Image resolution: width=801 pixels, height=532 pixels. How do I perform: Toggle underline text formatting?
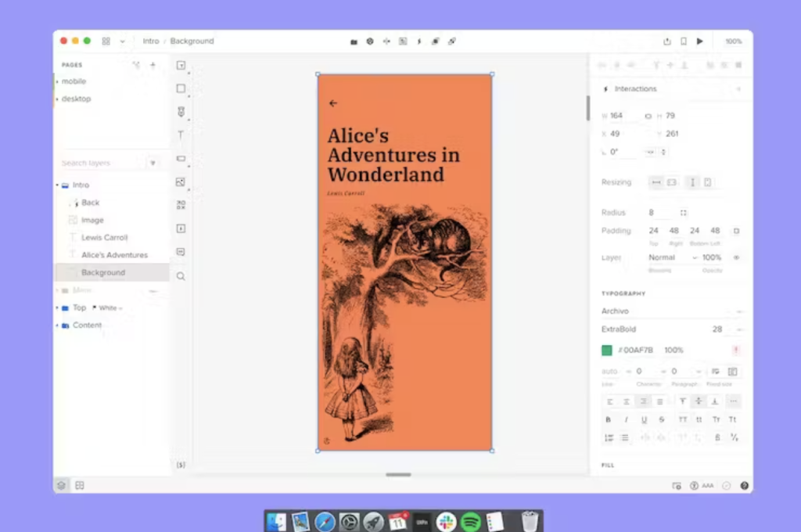click(x=645, y=419)
